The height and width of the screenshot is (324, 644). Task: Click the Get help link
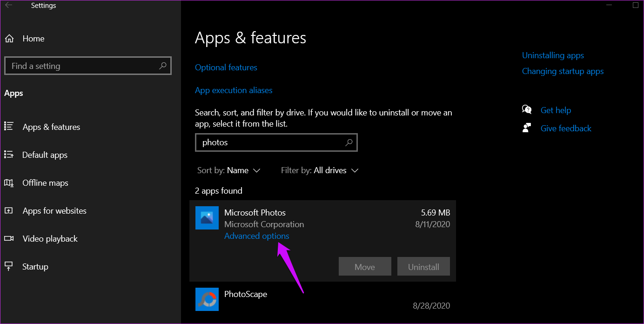(556, 110)
